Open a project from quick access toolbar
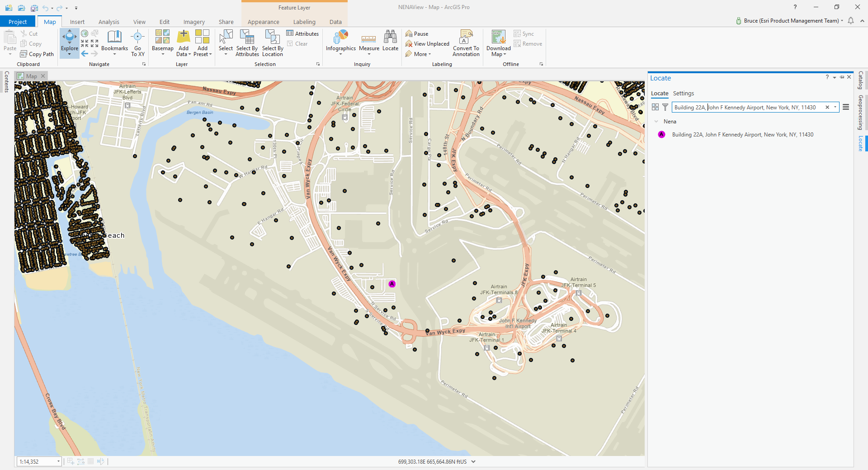The width and height of the screenshot is (868, 470). [21, 8]
